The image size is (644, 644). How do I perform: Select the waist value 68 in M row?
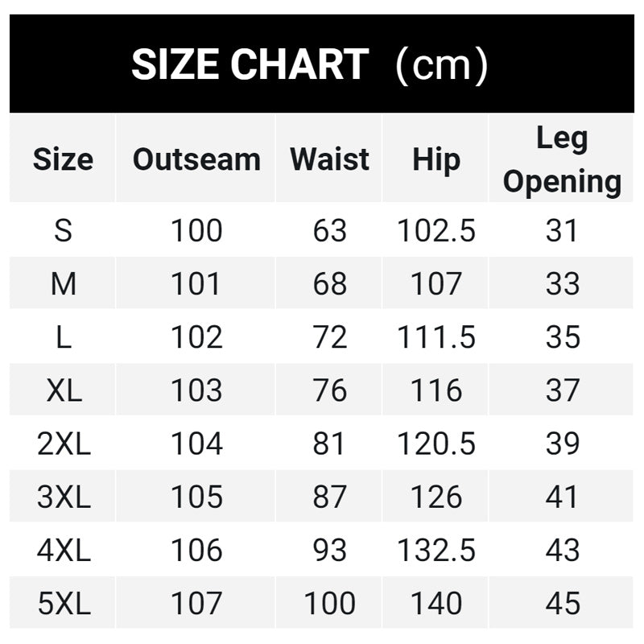(330, 284)
